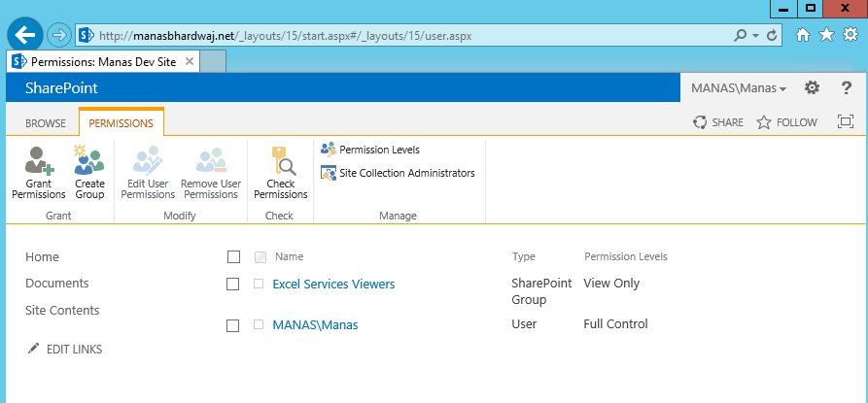Check large box for Excel Services Viewers
This screenshot has width=868, height=403.
(233, 285)
